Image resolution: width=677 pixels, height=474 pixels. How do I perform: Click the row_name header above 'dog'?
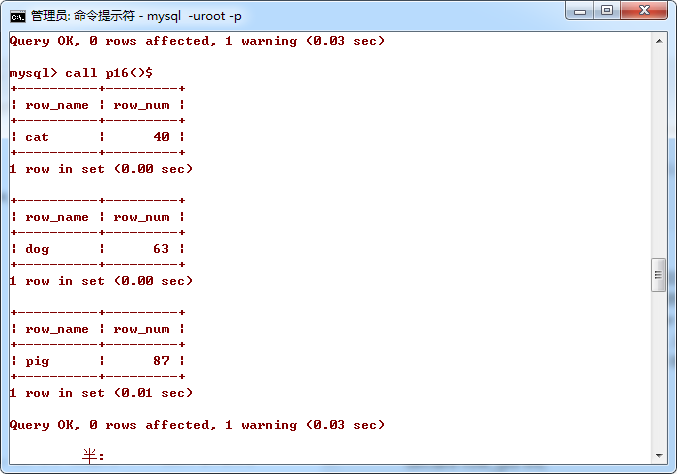(x=57, y=217)
